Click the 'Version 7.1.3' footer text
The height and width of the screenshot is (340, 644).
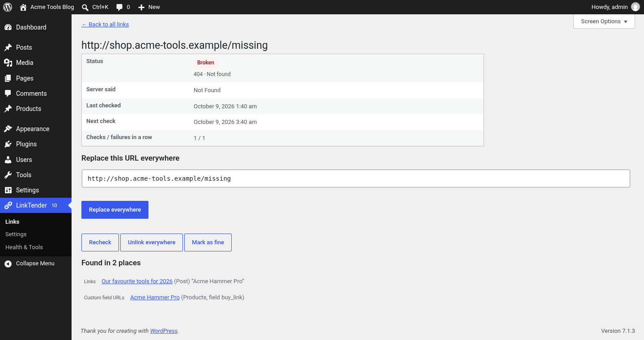(618, 331)
